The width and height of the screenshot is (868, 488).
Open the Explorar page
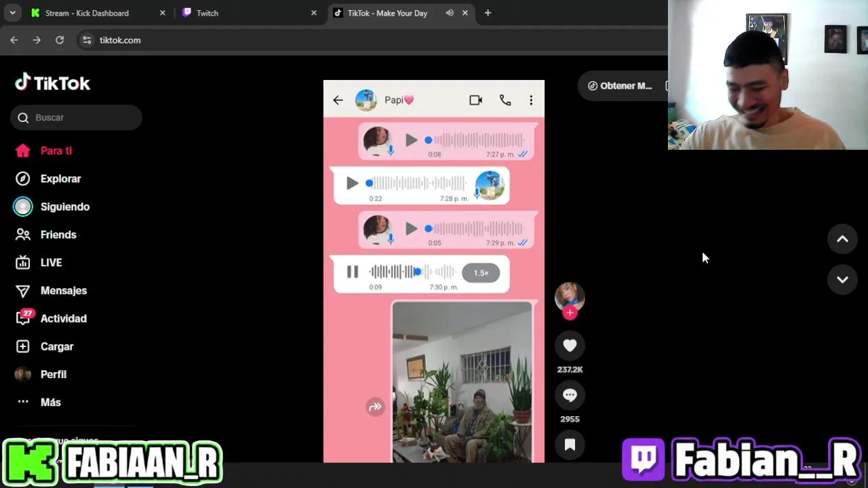pyautogui.click(x=60, y=178)
